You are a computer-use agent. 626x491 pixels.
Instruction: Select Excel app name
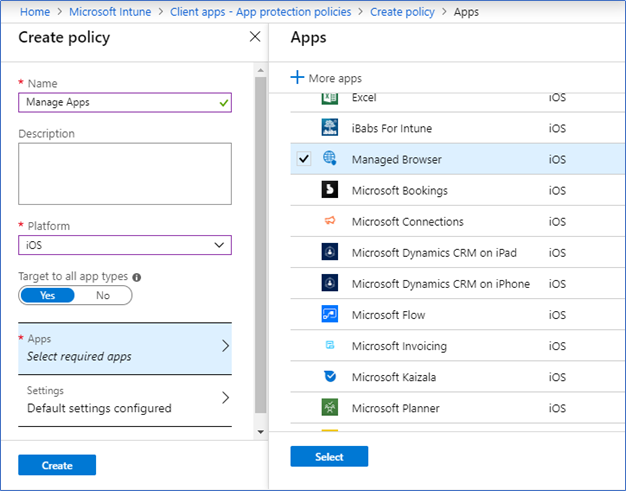[364, 98]
